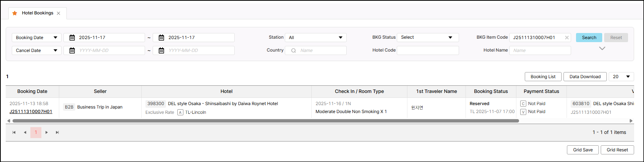Screen dimensions: 644x162
Task: Click the orange star favorite icon on tab
Action: coord(15,13)
